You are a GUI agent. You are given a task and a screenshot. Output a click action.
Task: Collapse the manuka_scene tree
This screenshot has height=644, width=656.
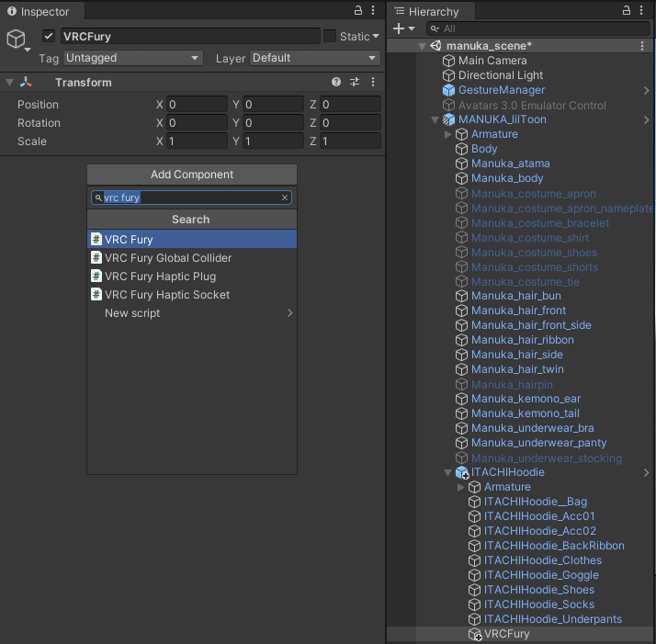pos(422,46)
